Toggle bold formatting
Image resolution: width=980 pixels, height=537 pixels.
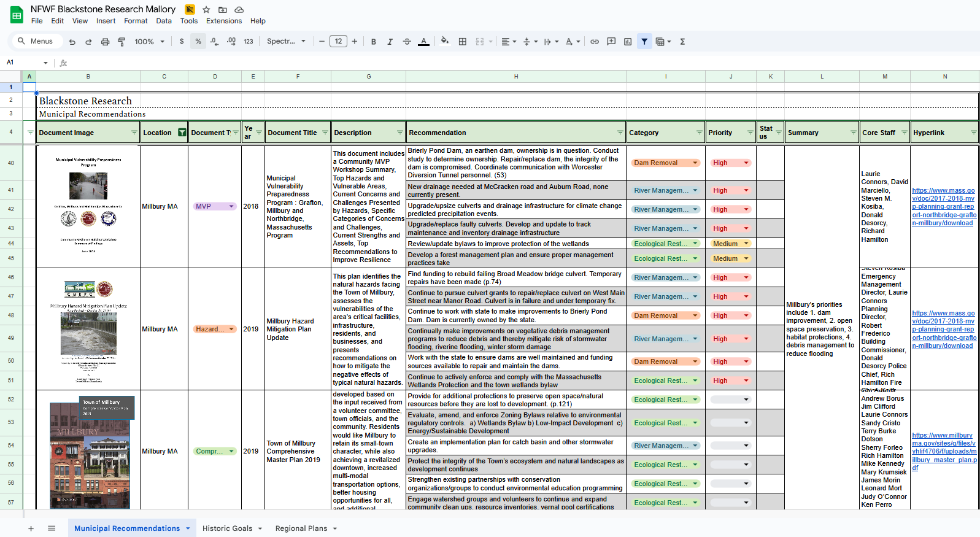tap(374, 42)
